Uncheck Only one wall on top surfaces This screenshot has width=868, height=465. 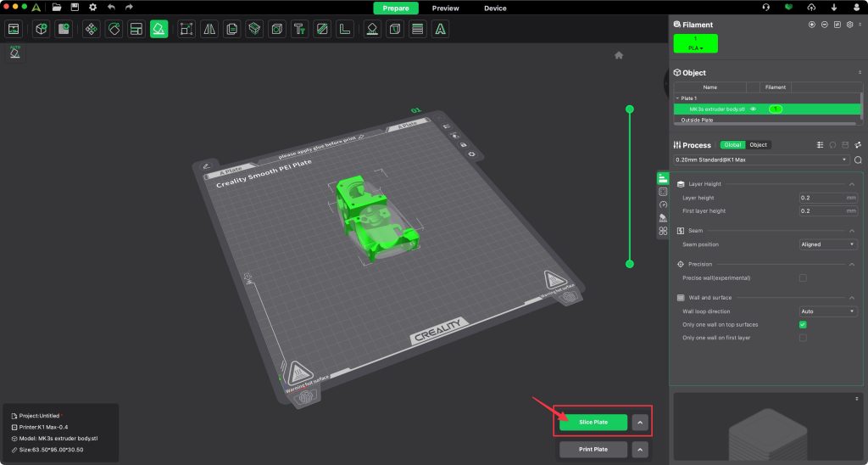[x=803, y=325]
